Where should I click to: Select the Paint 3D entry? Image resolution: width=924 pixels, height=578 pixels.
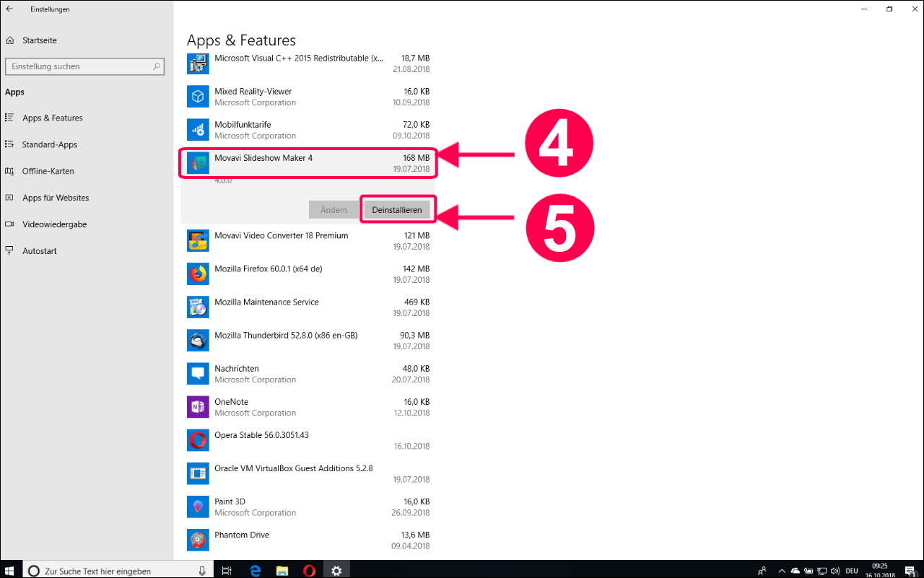click(308, 507)
